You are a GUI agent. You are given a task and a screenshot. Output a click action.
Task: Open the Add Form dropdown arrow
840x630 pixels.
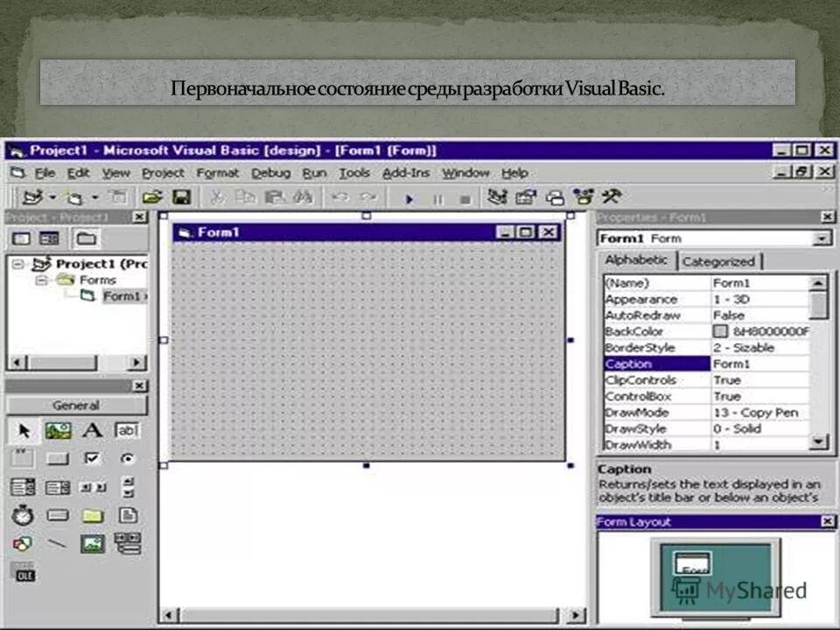click(94, 198)
